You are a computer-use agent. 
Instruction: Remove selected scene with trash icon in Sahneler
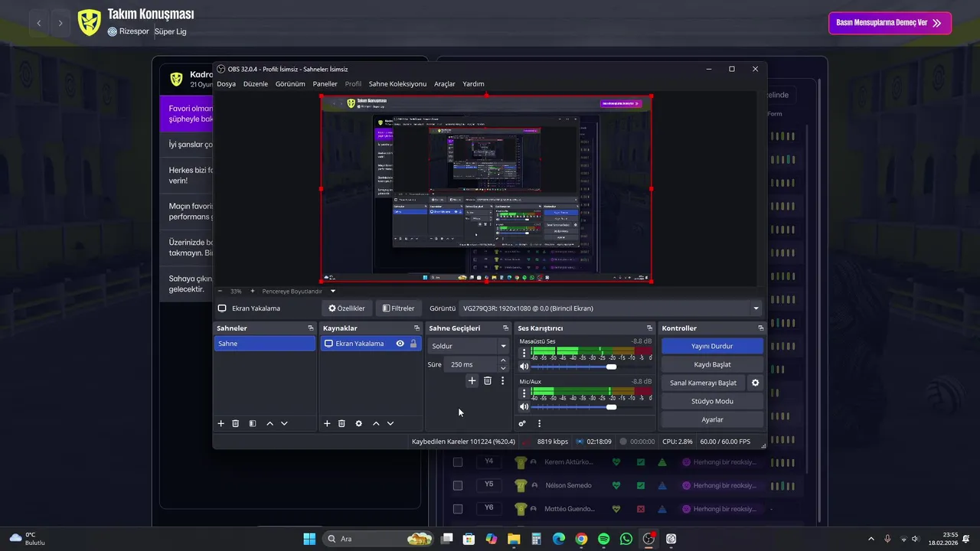tap(236, 423)
